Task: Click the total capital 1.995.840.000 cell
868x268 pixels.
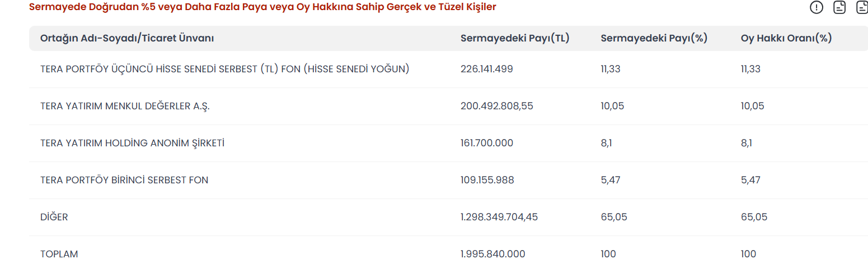Action: 492,254
